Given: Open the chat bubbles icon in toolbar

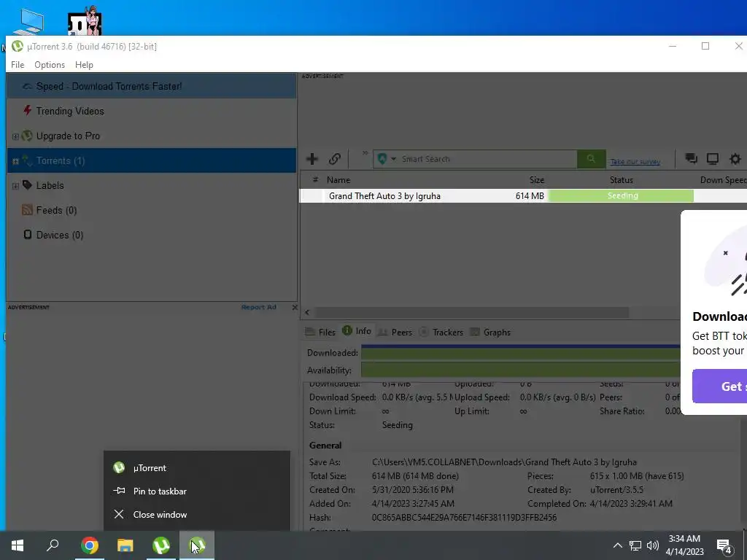Looking at the screenshot, I should coord(691,158).
